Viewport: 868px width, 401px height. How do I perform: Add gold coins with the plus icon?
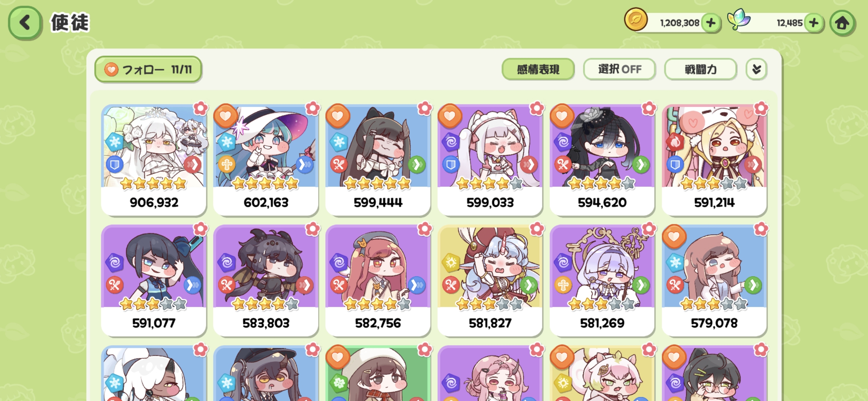coord(711,23)
